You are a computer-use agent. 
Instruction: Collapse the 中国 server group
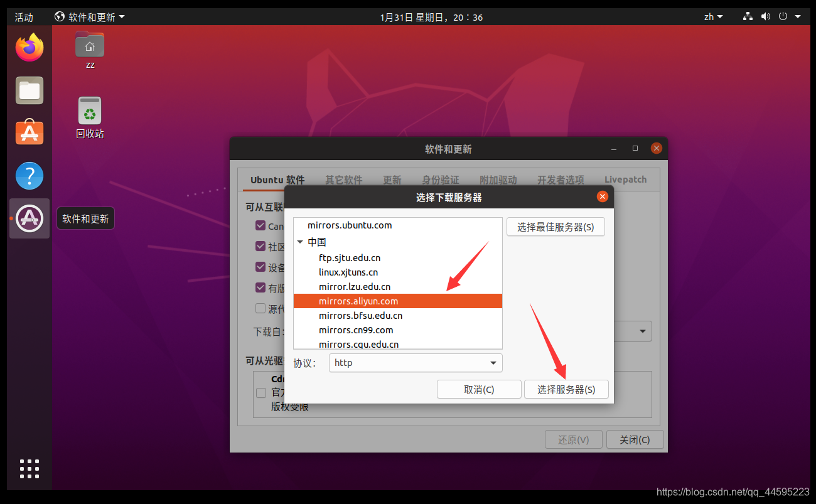pyautogui.click(x=300, y=242)
